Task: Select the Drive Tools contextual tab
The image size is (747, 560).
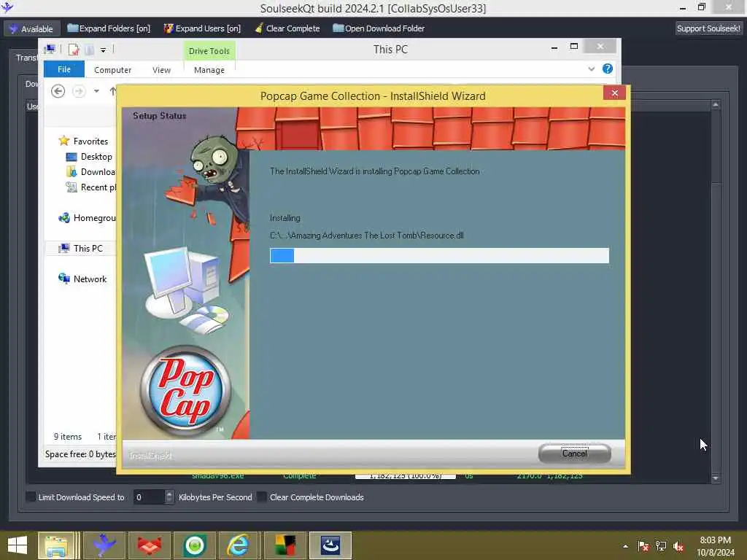Action: (209, 51)
